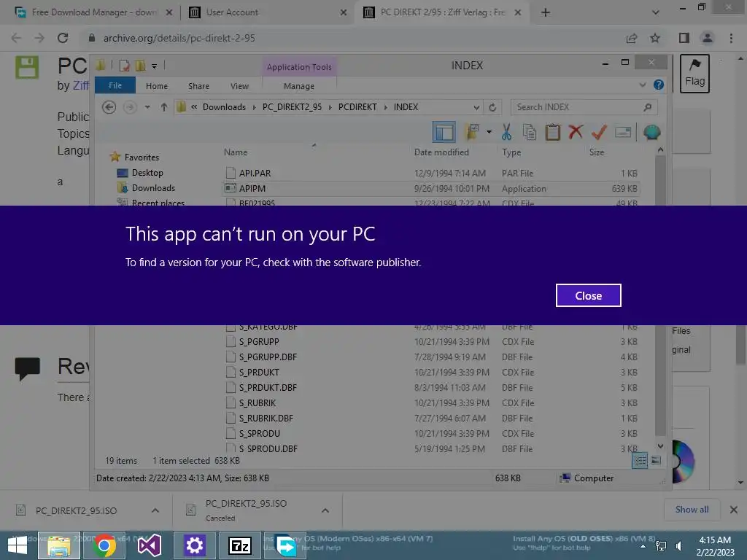
Task: Expand address bar history dropdown
Action: pos(476,107)
